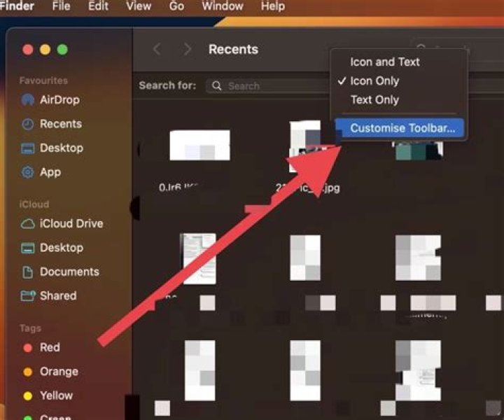Select Customise Toolbar… menu entry
Viewport: 504px width, 420px height.
(399, 128)
